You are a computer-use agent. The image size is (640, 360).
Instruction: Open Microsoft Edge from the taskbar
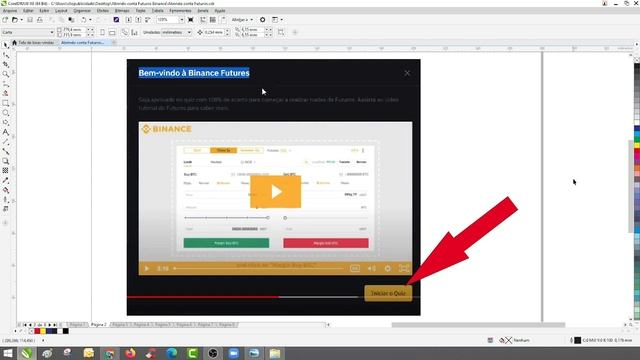point(171,353)
